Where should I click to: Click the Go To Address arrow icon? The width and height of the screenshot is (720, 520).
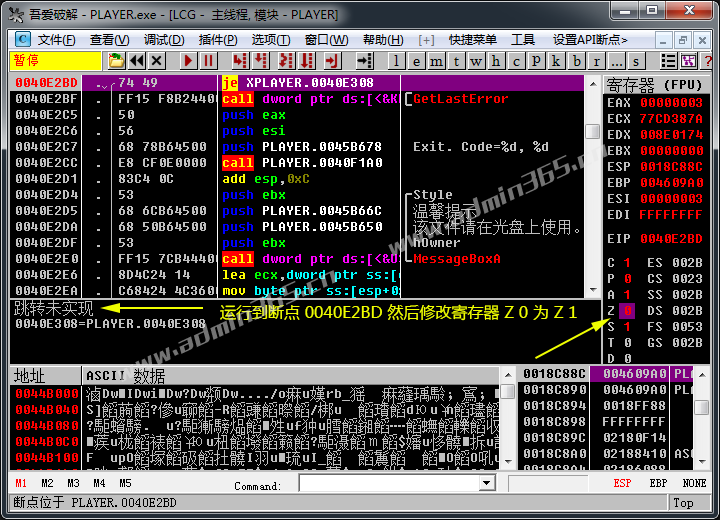click(365, 61)
